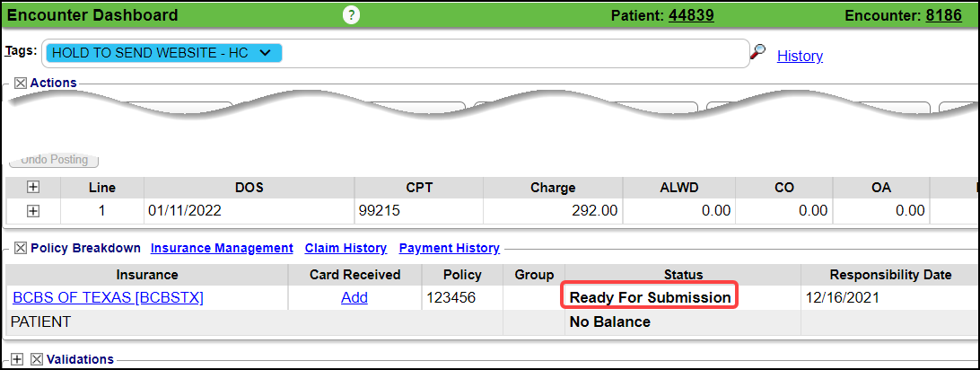Open the tags History link
The image size is (980, 370).
click(x=800, y=56)
